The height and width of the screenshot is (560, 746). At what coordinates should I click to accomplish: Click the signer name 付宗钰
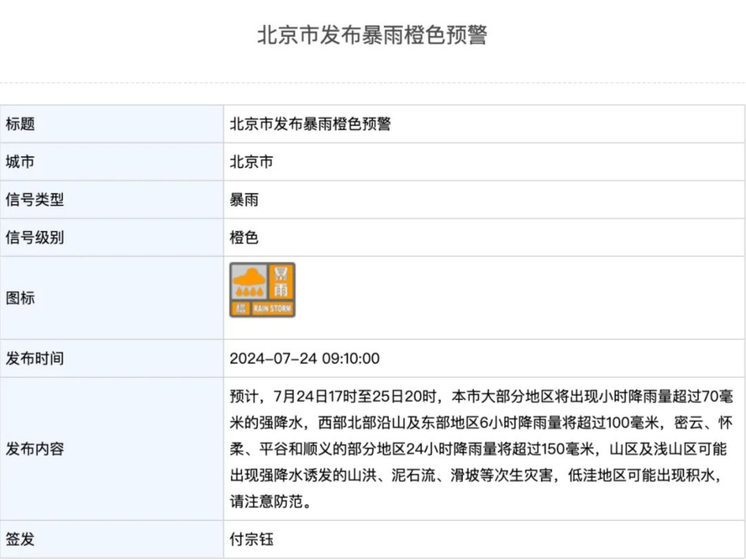tap(251, 539)
